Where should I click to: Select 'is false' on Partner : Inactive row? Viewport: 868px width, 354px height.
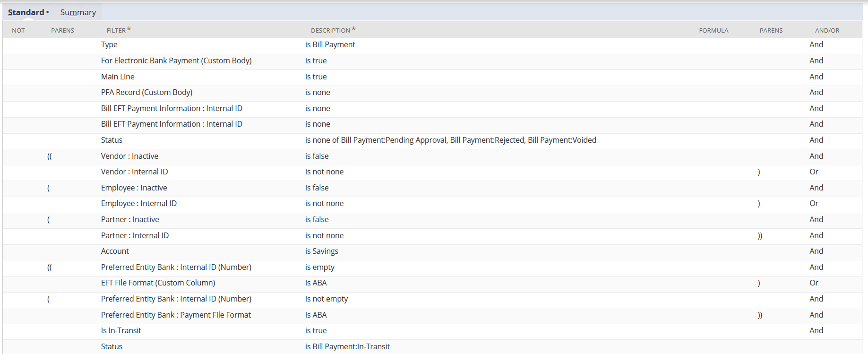(x=317, y=219)
